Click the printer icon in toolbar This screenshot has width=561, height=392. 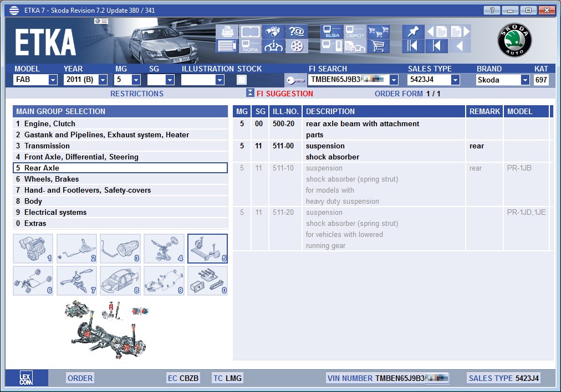pos(227,32)
